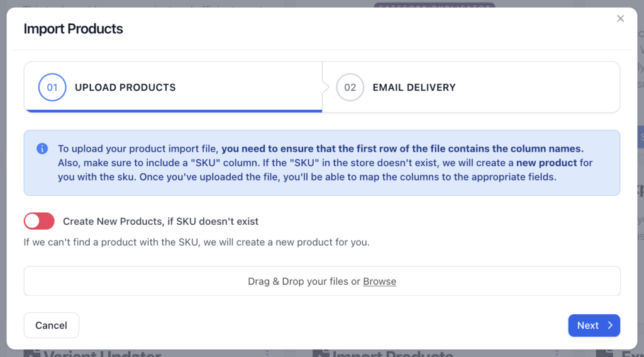
Task: Click 'Create New Products, if SKU doesn't exist' label
Action: [x=160, y=221]
